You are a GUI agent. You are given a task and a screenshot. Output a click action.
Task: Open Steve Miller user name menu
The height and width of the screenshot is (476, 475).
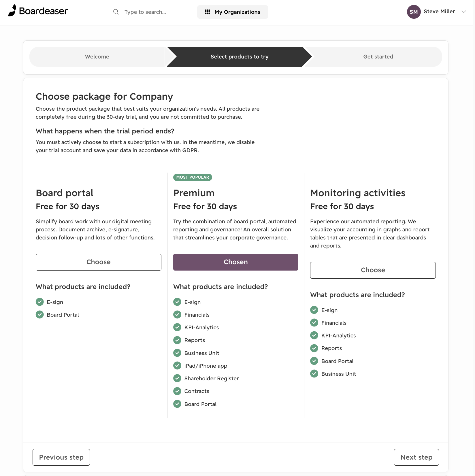point(439,12)
